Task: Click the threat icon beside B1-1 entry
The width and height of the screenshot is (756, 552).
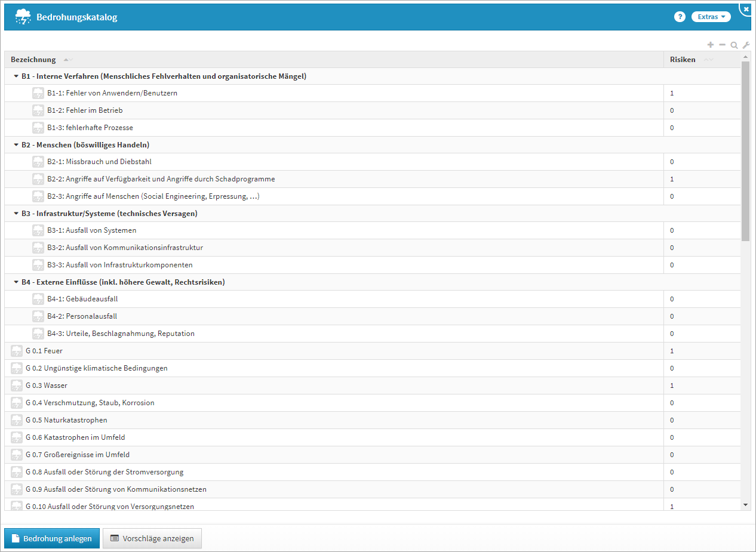Action: click(x=38, y=93)
